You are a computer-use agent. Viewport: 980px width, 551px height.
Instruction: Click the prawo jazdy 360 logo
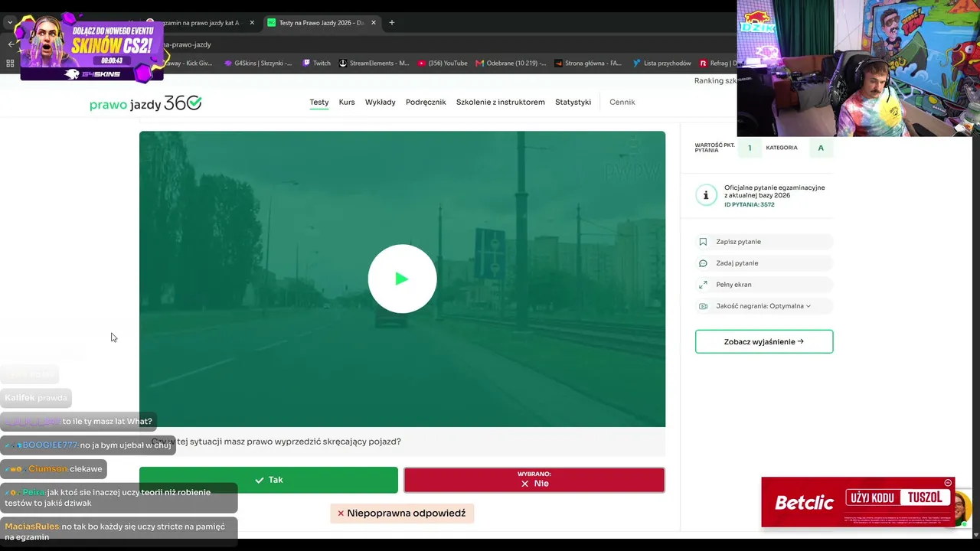tap(145, 103)
